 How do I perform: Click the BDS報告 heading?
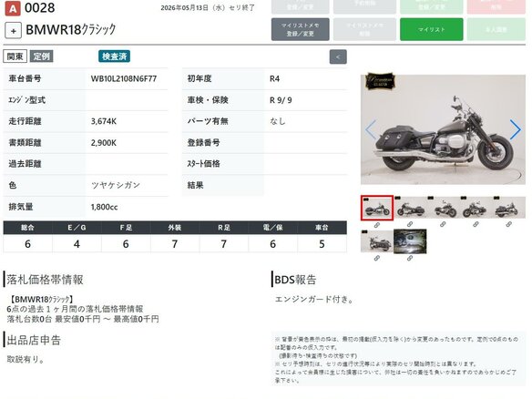[295, 280]
